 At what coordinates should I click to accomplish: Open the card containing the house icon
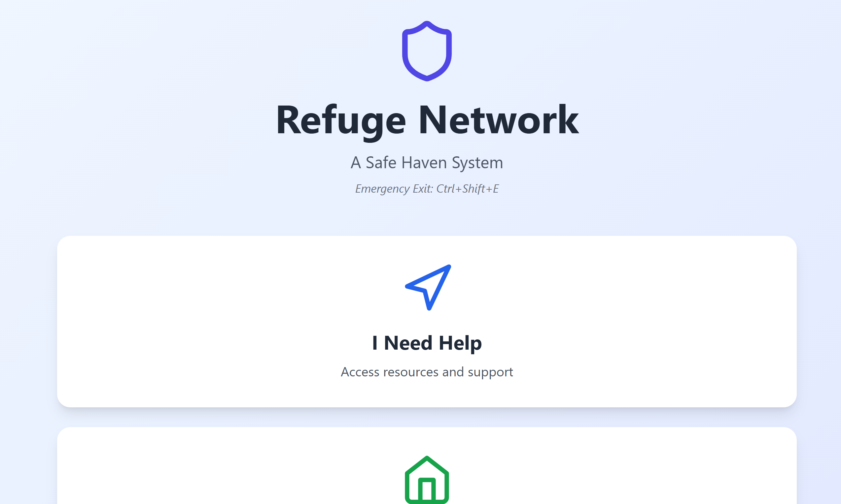point(427,466)
